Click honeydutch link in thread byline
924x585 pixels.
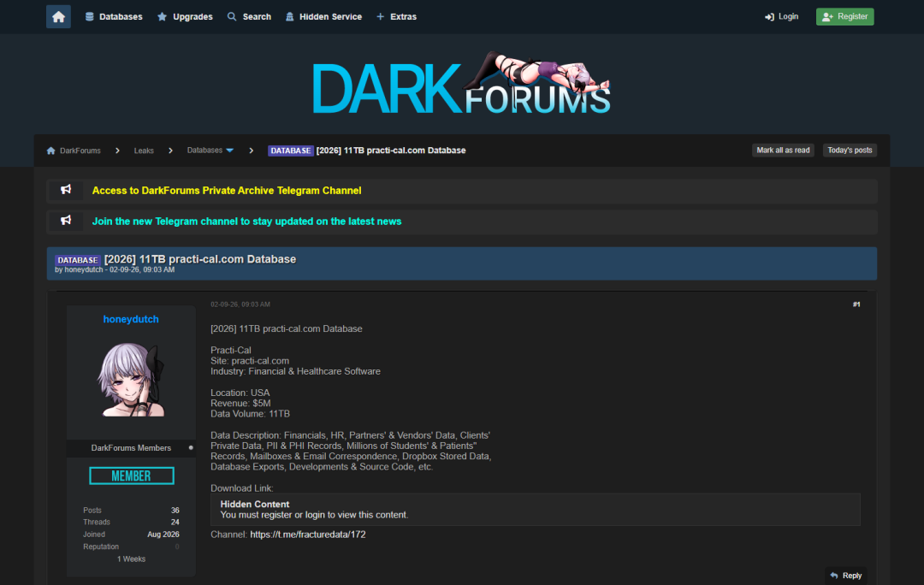[x=84, y=269]
